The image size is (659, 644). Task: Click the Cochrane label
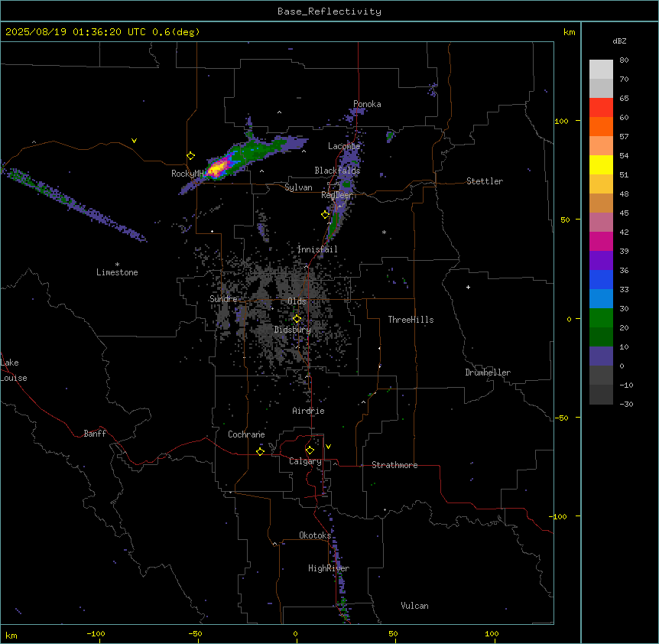[246, 434]
